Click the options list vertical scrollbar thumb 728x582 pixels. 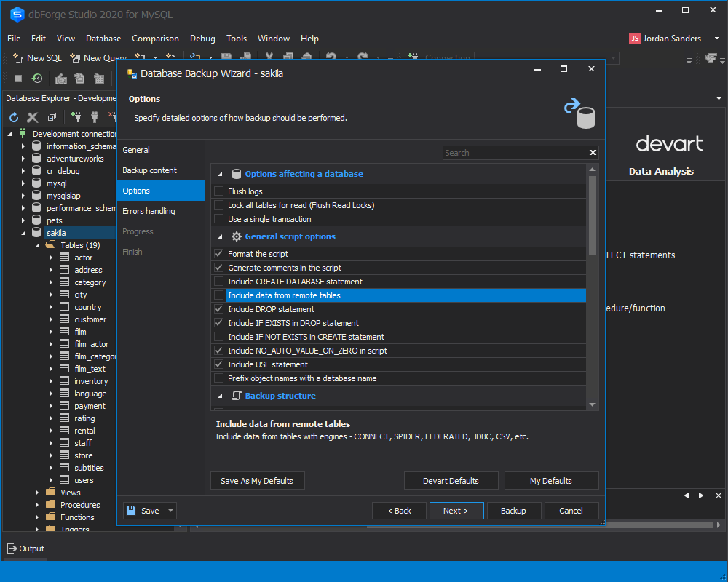[x=592, y=215]
